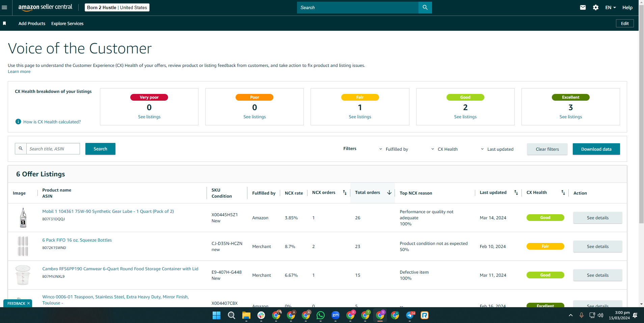Open File Explorer from the taskbar
The image size is (644, 323).
point(246,316)
